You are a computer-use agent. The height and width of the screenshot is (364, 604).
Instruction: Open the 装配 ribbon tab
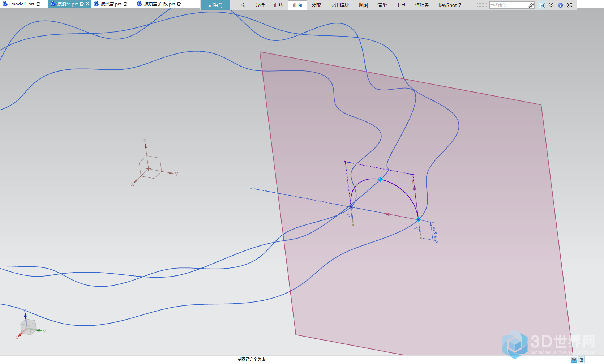[316, 5]
